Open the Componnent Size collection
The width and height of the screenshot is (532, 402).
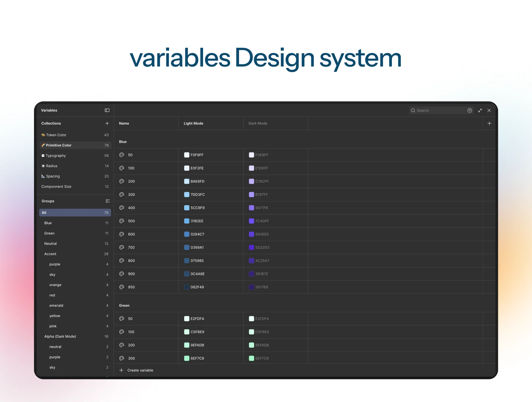[75, 187]
